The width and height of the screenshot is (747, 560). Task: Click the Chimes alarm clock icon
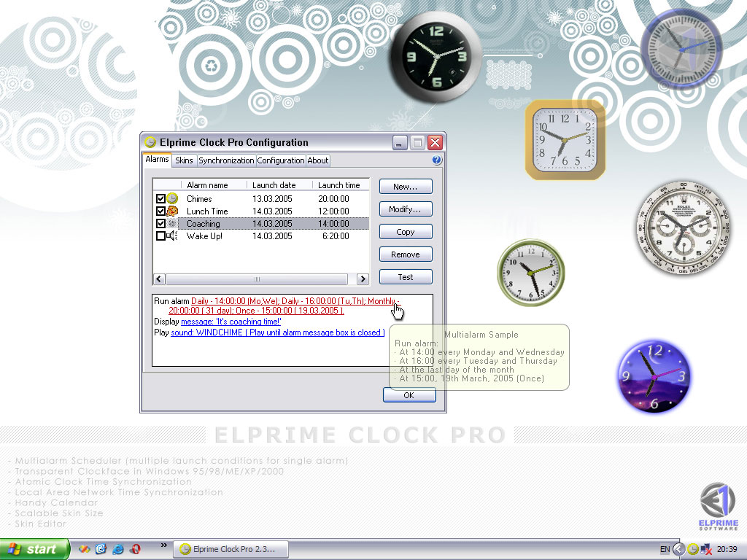[171, 199]
